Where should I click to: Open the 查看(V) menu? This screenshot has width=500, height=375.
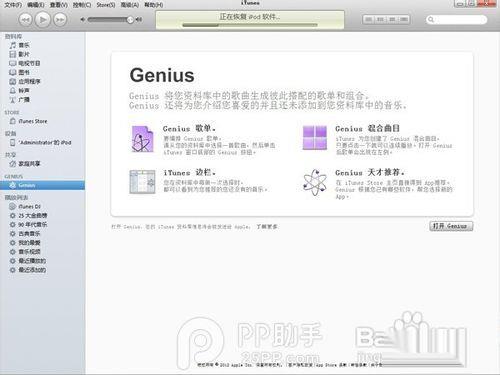pyautogui.click(x=59, y=5)
